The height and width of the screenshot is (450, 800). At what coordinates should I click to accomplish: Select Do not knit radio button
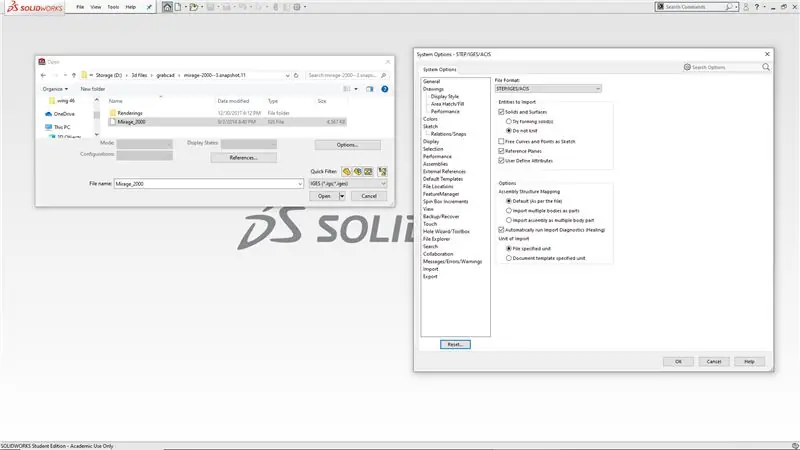tap(509, 131)
